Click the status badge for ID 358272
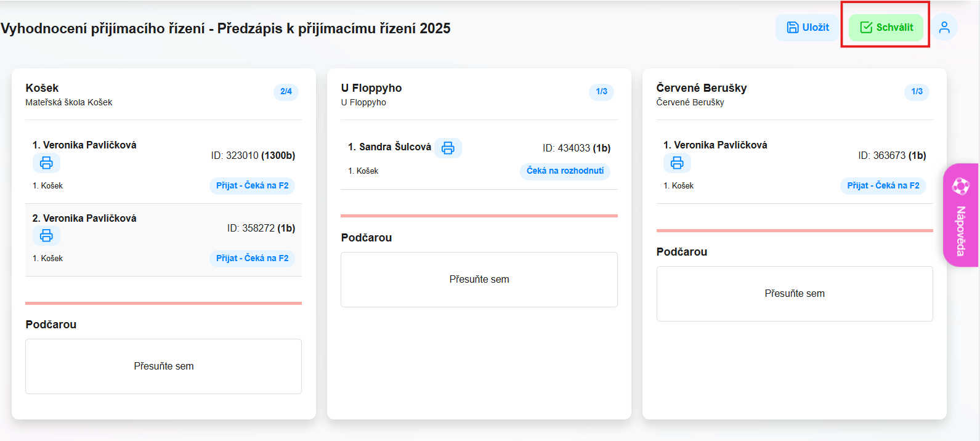 252,258
